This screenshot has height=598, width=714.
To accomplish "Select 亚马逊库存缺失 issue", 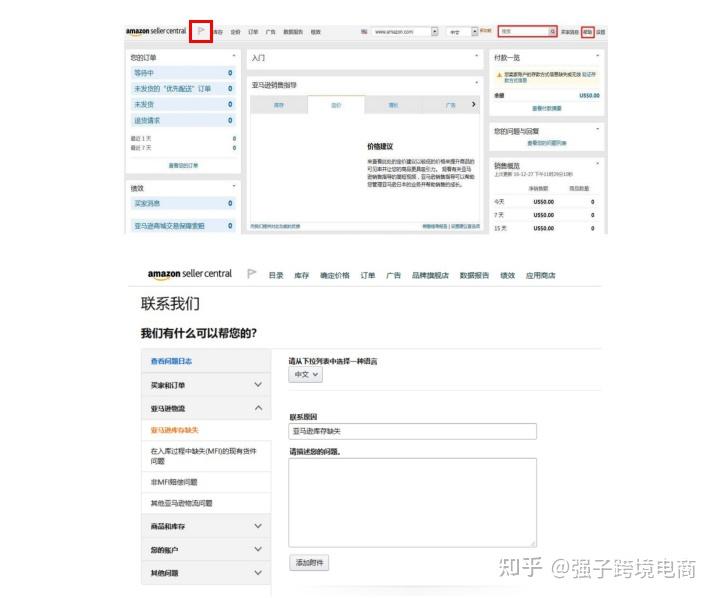I will [x=175, y=430].
